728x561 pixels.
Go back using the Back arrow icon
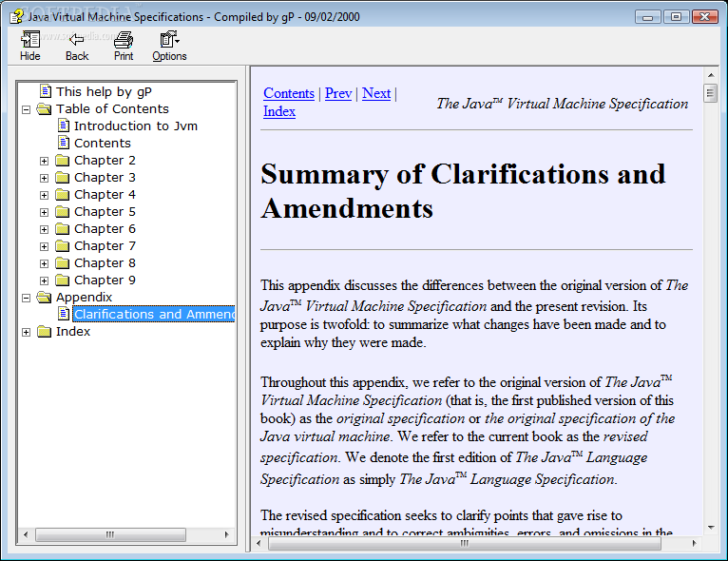click(77, 40)
